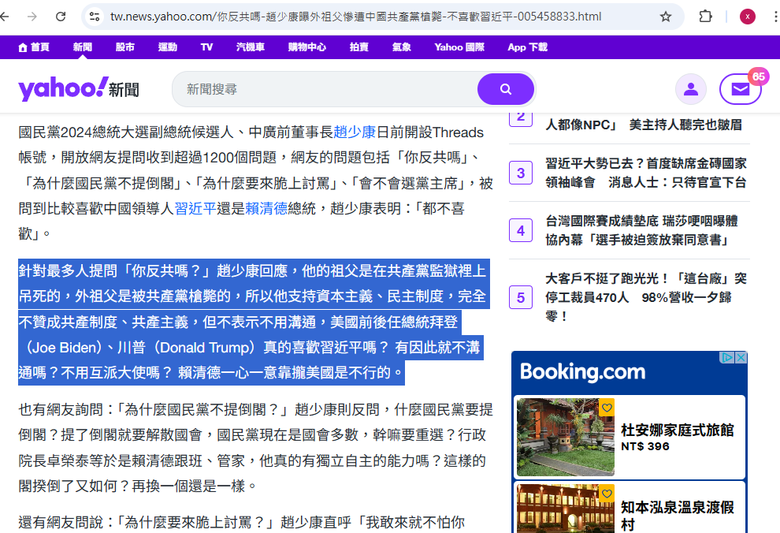Screen dimensions: 780x533
Task: Open the 習近平 hyperlink in article
Action: point(195,209)
